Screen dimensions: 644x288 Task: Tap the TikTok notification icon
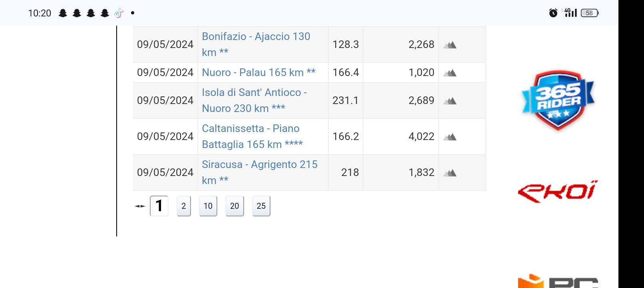119,13
